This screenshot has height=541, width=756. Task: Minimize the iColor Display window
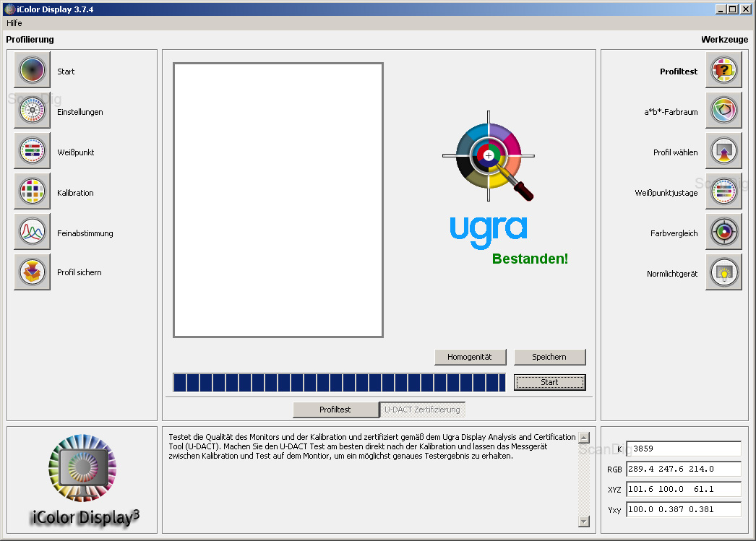coord(721,9)
